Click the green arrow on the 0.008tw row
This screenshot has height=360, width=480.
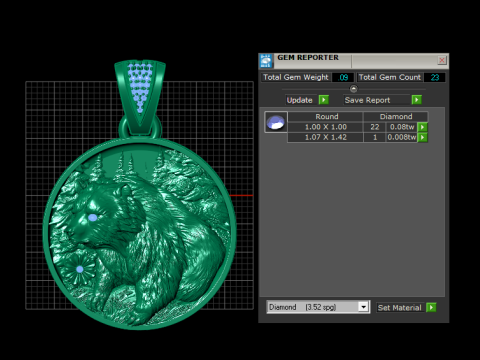pyautogui.click(x=422, y=137)
